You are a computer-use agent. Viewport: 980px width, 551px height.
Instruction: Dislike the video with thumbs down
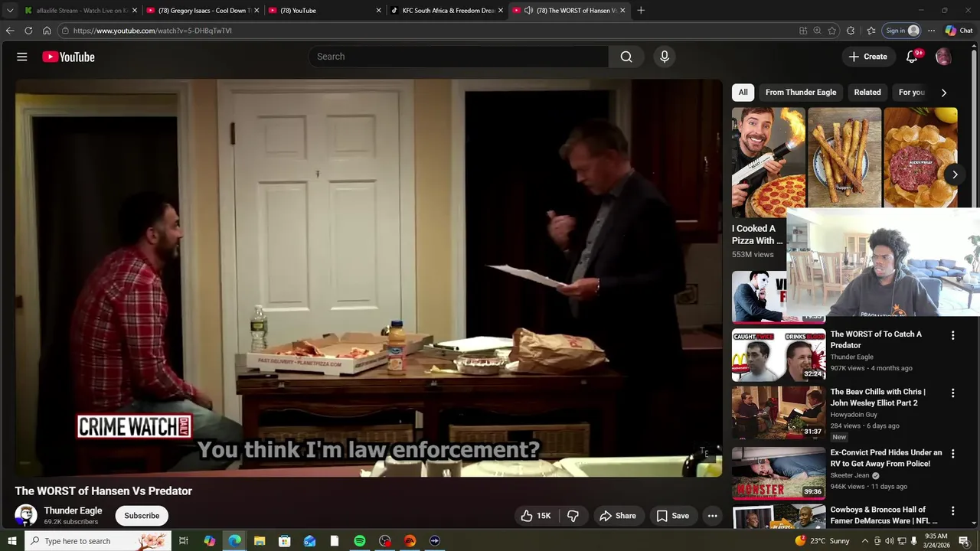pos(573,516)
